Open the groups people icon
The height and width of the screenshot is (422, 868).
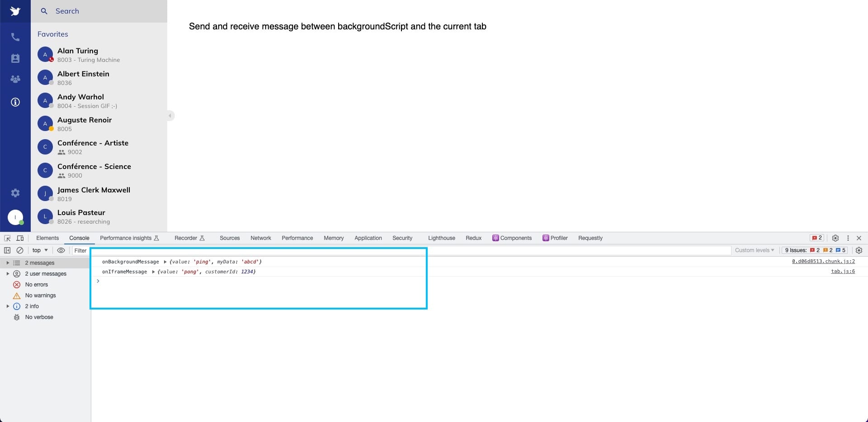click(15, 79)
